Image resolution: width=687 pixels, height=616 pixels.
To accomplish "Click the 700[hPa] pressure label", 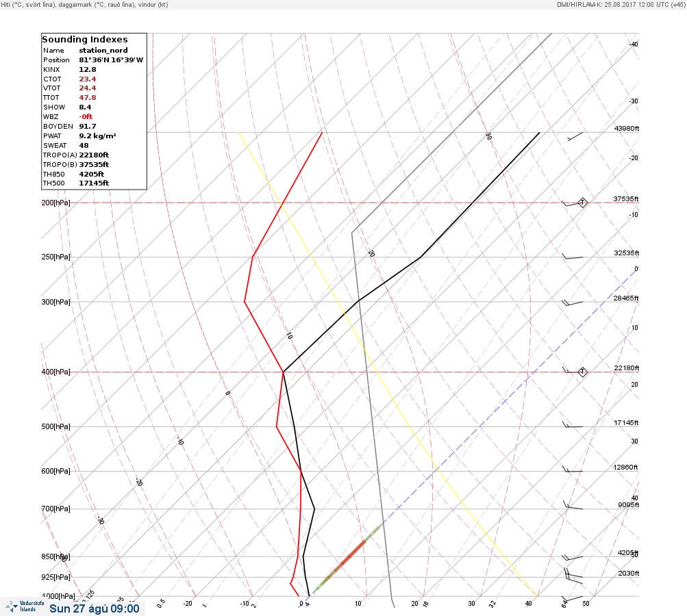I will coord(55,509).
